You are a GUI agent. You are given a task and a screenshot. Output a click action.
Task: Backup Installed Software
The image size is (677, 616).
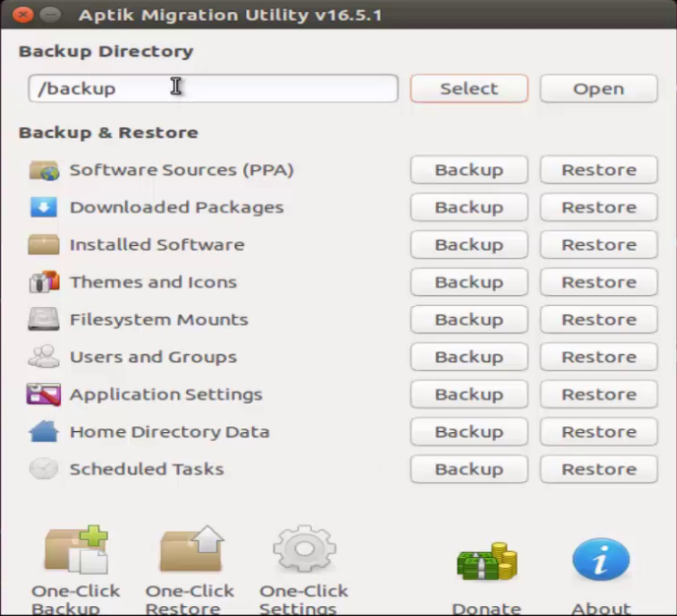(469, 245)
